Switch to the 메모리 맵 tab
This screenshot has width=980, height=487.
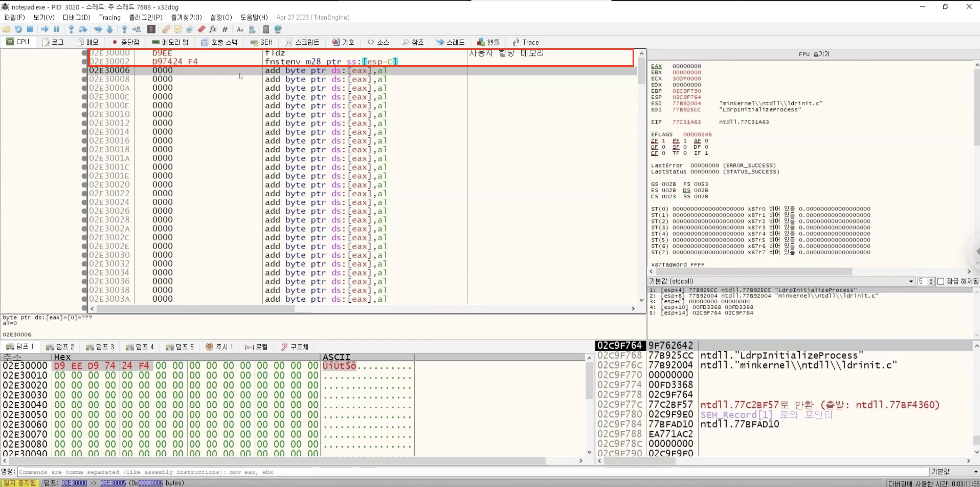tap(170, 42)
